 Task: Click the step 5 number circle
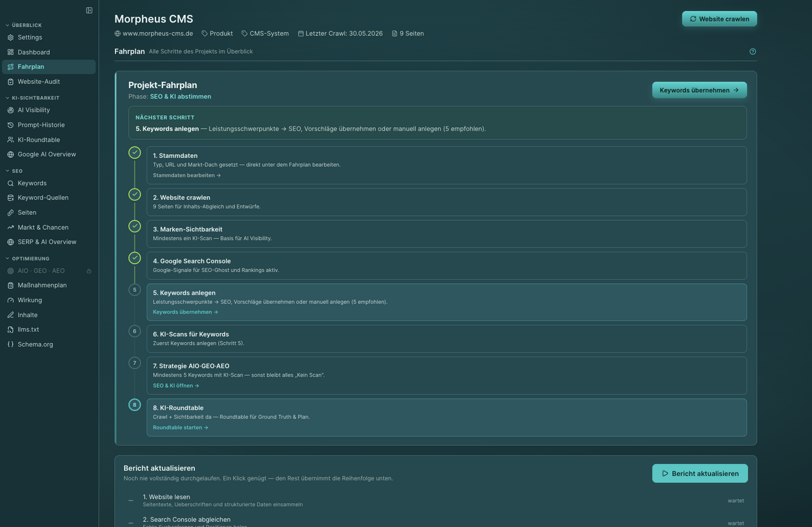click(135, 290)
